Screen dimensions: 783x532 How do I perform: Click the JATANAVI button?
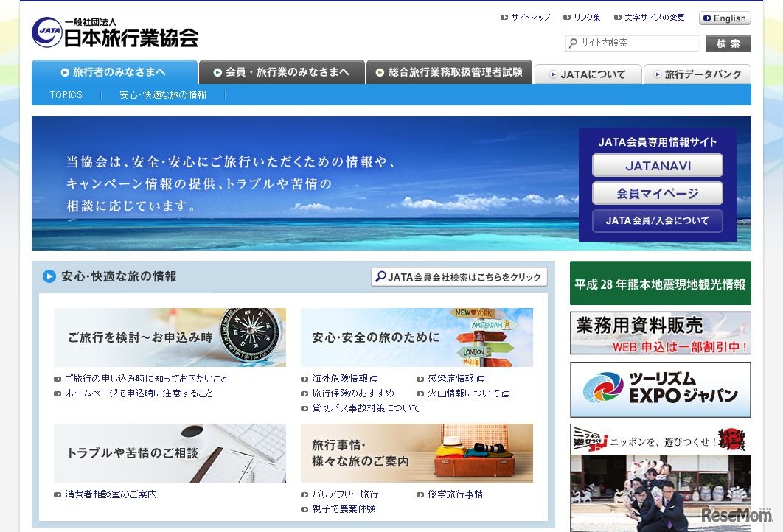(x=657, y=165)
